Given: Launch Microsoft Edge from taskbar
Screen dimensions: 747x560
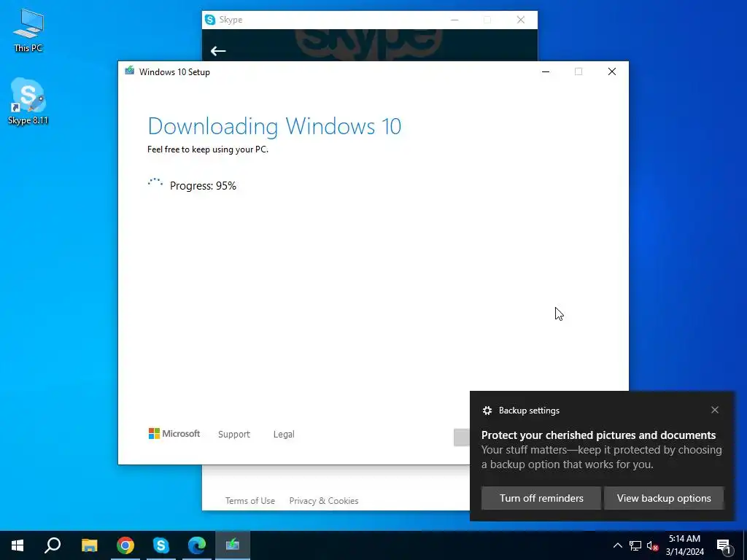Looking at the screenshot, I should click(x=197, y=545).
